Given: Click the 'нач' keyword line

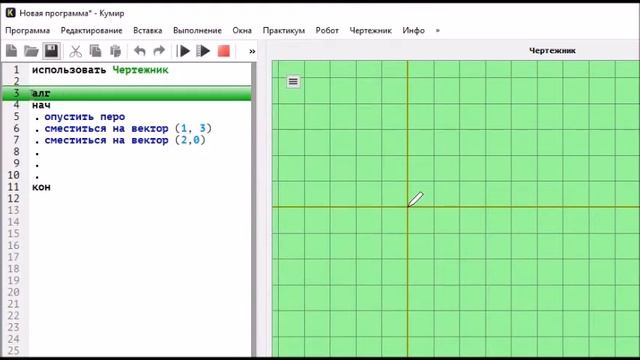Looking at the screenshot, I should click(41, 105).
